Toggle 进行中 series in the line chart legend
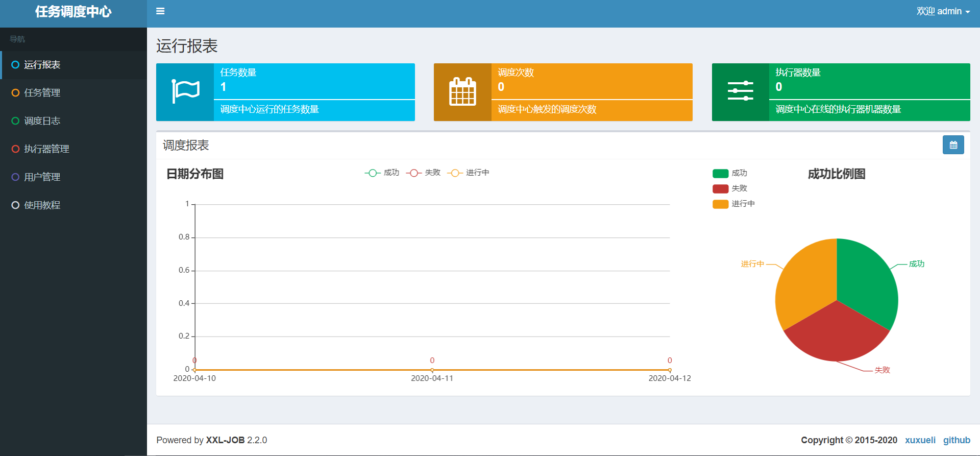Image resolution: width=980 pixels, height=456 pixels. point(468,173)
